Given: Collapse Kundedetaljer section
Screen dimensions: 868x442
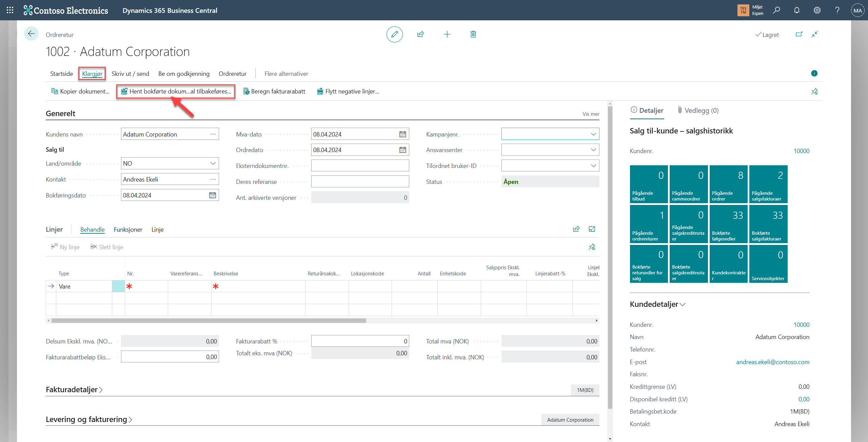Looking at the screenshot, I should coord(657,304).
